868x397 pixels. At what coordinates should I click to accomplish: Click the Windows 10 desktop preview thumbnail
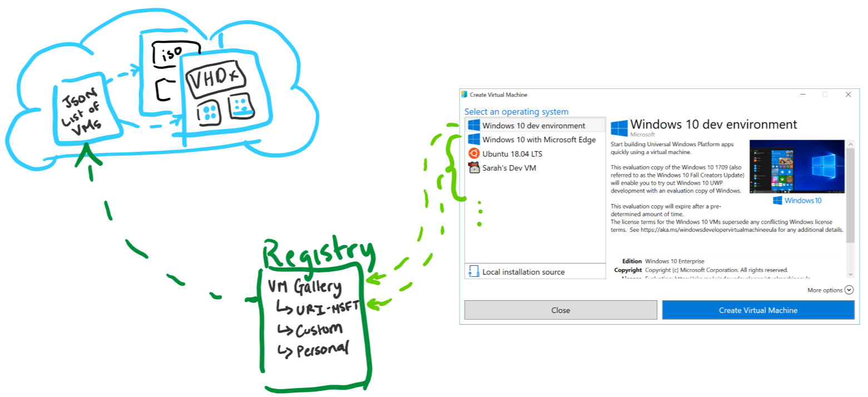[x=797, y=166]
